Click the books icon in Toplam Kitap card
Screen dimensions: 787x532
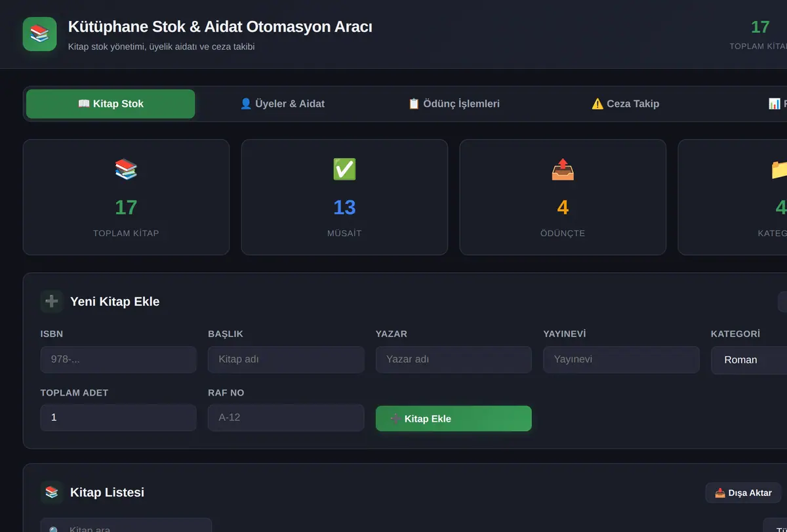pyautogui.click(x=126, y=169)
